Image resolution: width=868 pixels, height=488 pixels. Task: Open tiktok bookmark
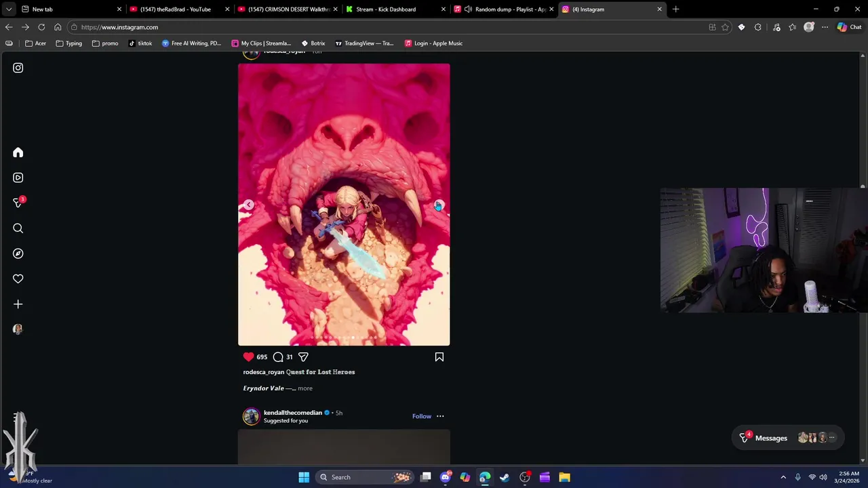coord(140,43)
